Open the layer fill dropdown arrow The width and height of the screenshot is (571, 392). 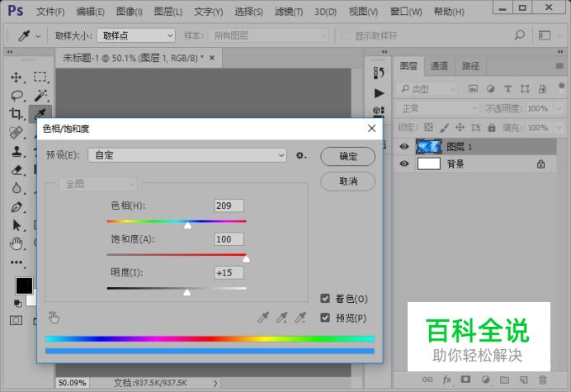[559, 128]
